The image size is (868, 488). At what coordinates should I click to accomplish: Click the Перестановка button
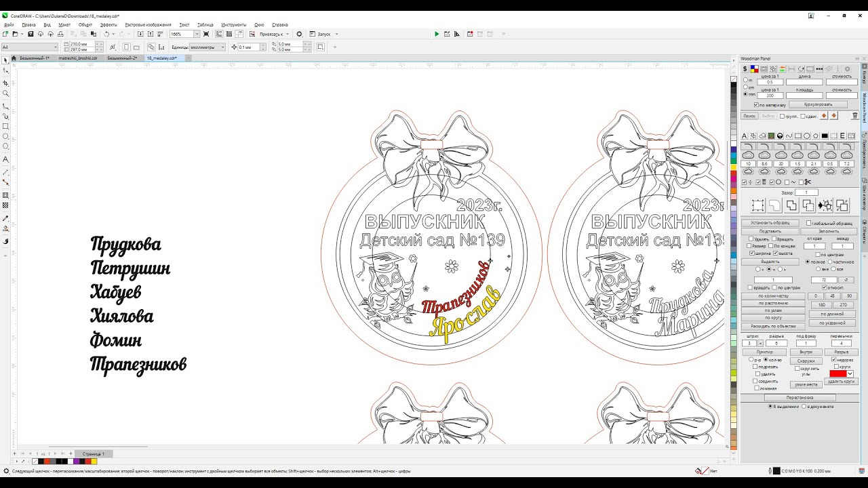coord(800,398)
